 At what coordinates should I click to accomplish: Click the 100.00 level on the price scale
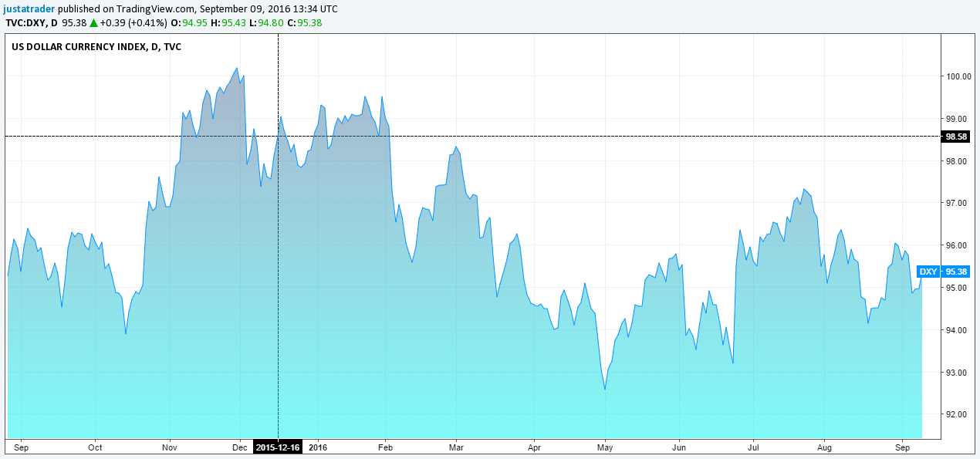click(959, 76)
